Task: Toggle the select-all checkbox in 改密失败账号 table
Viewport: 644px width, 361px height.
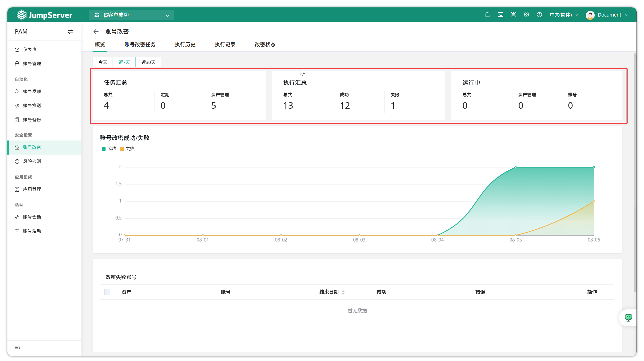Action: (107, 292)
